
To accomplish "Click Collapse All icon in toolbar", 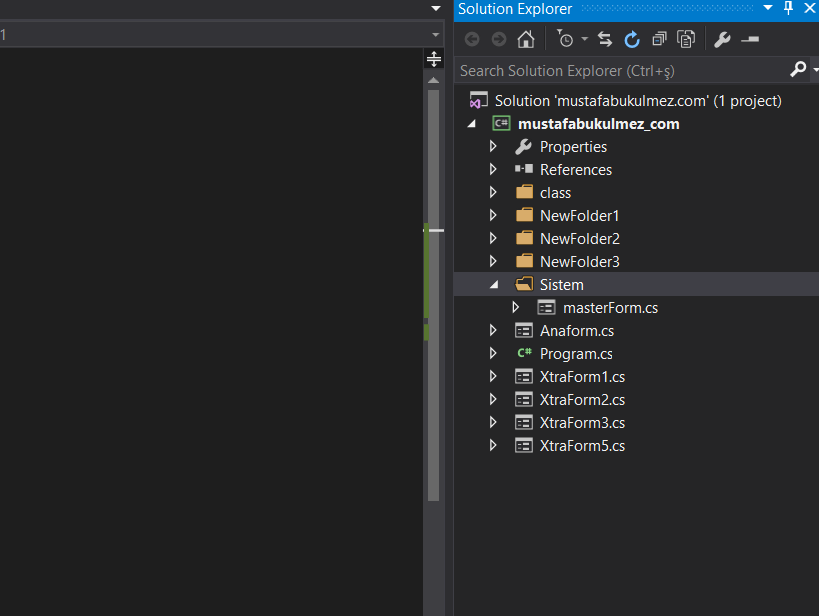I will [659, 40].
